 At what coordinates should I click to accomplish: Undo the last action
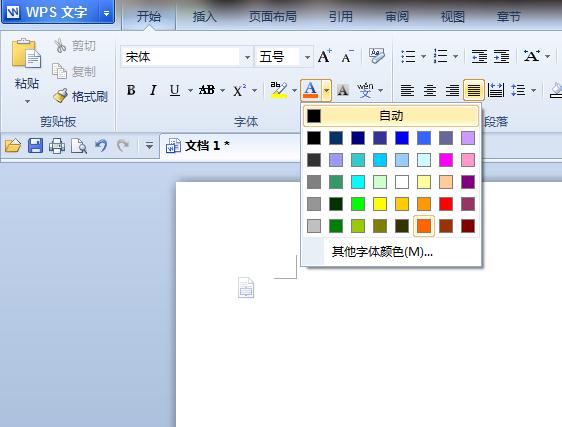(101, 146)
